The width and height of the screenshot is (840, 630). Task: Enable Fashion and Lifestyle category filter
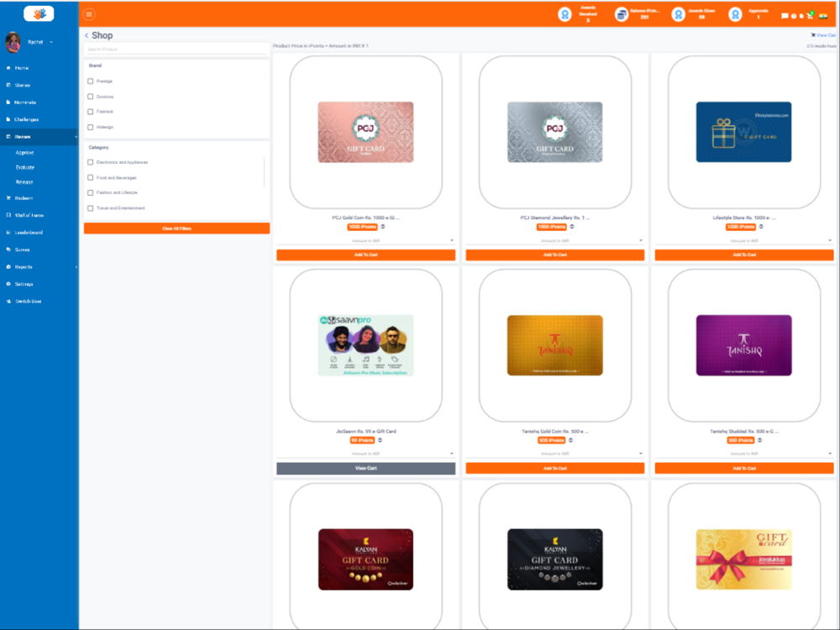coord(90,193)
